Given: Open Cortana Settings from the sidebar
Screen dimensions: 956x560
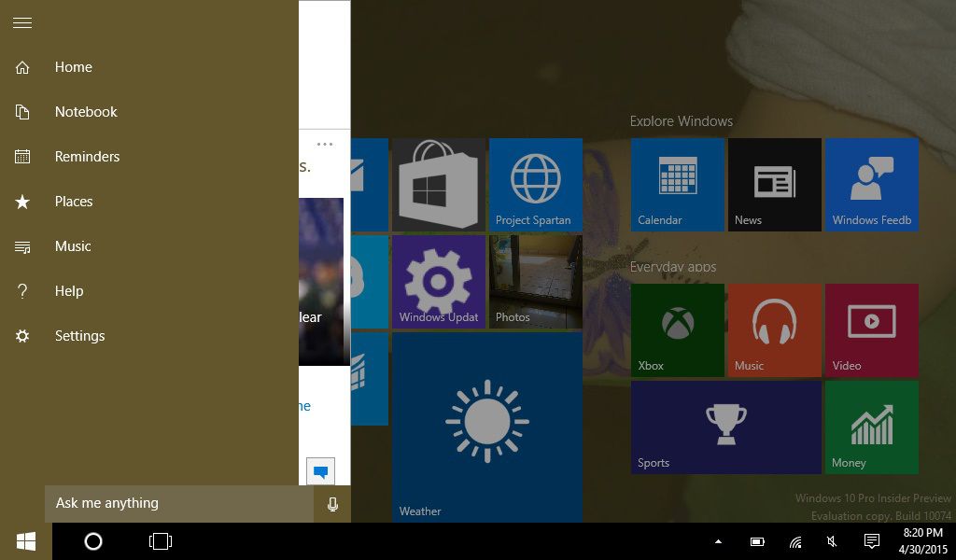Looking at the screenshot, I should 79,336.
